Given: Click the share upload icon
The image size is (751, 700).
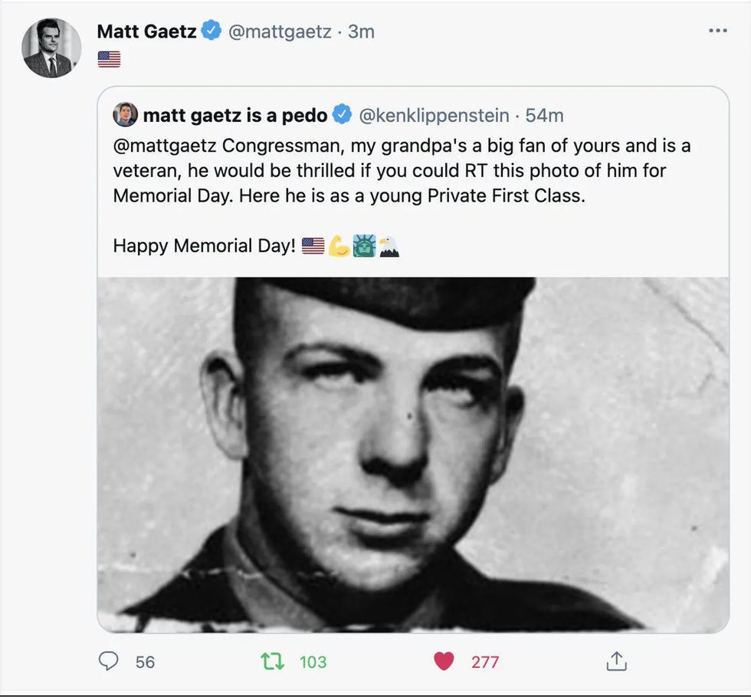Looking at the screenshot, I should coord(616,661).
